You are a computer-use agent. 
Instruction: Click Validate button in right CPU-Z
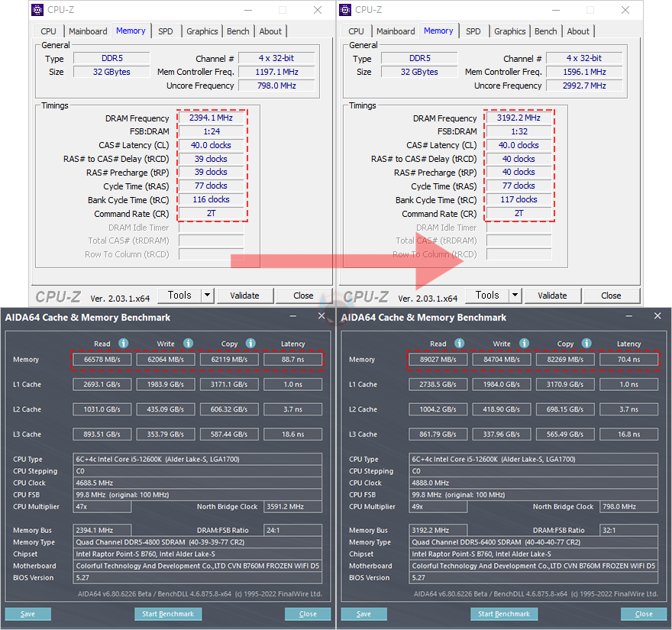(x=552, y=296)
